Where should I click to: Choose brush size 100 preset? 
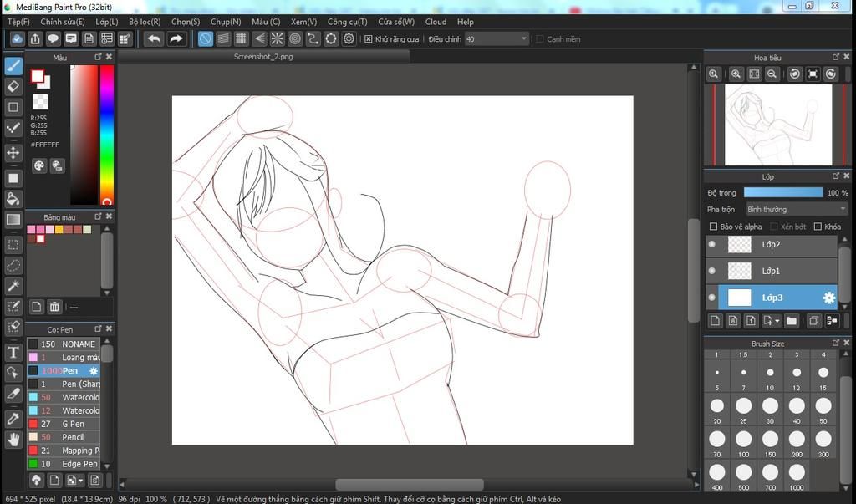point(743,441)
